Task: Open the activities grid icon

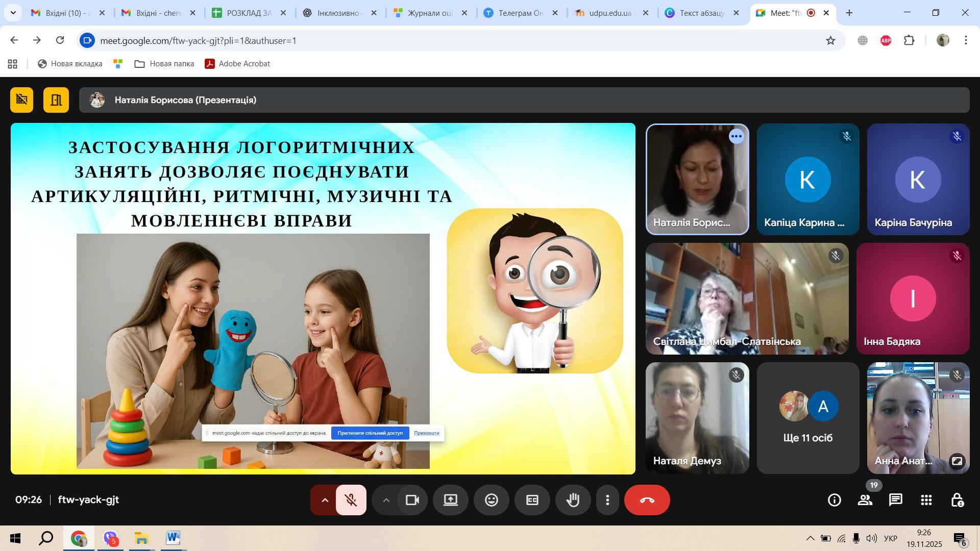Action: [926, 500]
